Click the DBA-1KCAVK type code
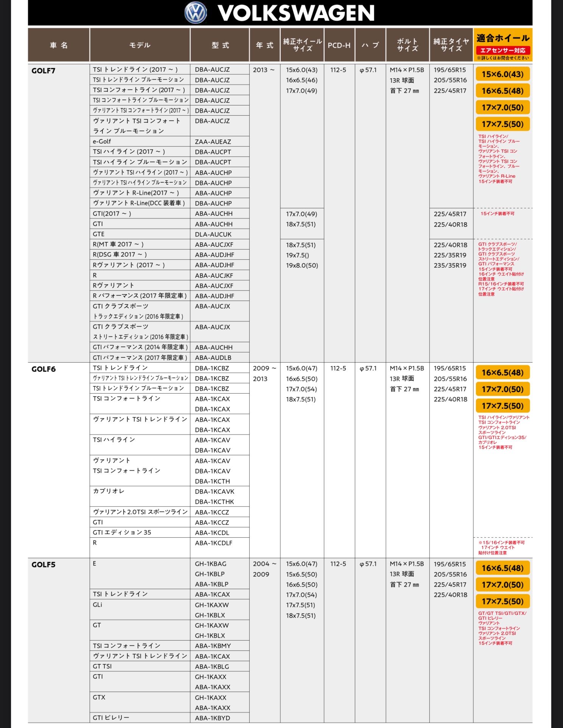 point(215,492)
